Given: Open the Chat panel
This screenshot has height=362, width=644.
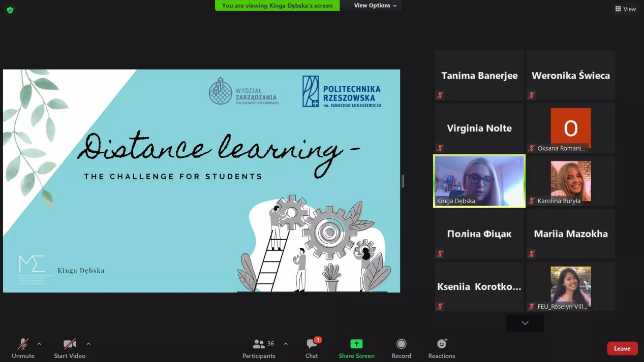Looking at the screenshot, I should point(312,348).
